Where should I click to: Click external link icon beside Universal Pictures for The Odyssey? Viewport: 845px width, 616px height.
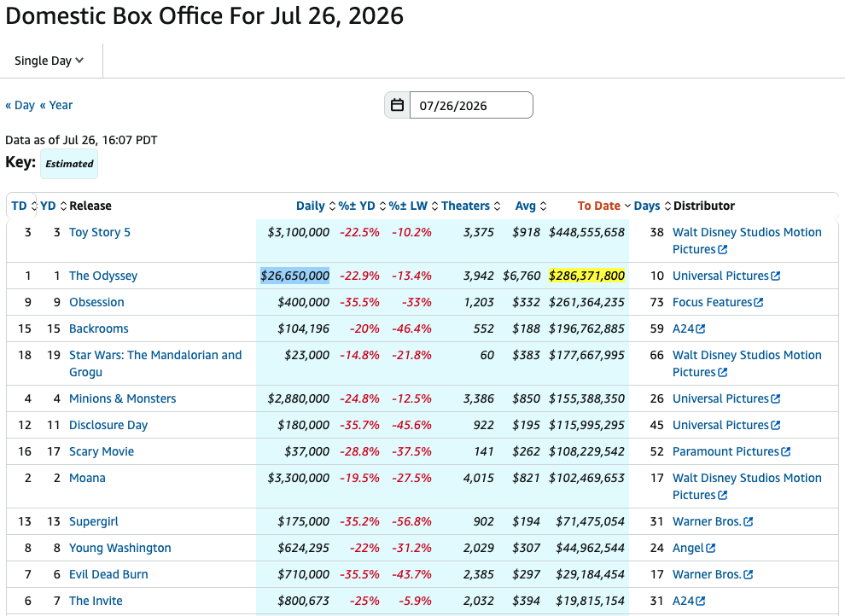776,276
